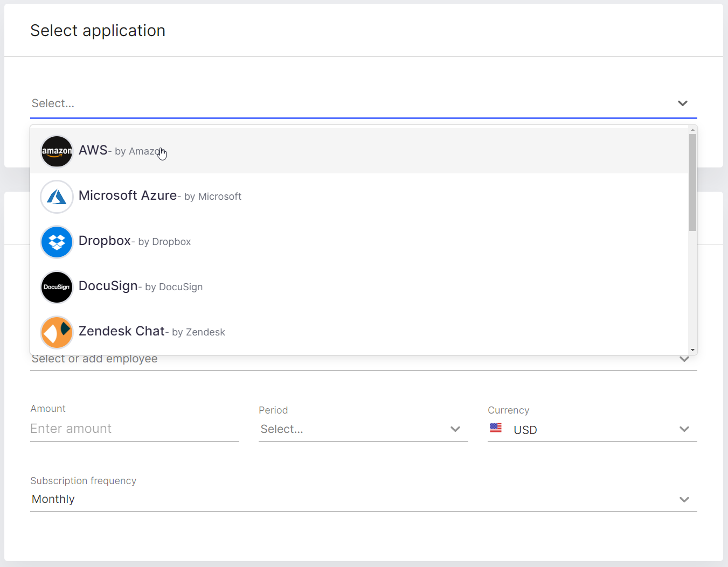This screenshot has height=567, width=728.
Task: Pick Dropbox from the application list
Action: tap(359, 241)
